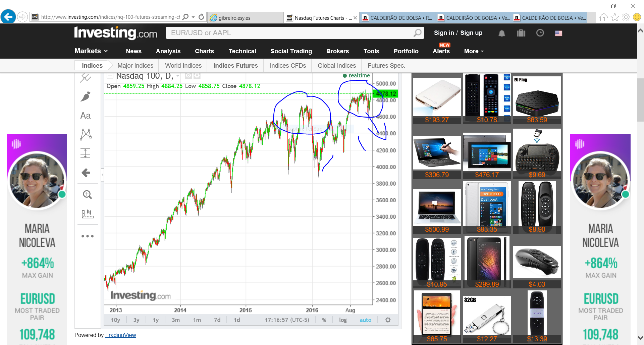Expand the More dropdown menu
The height and width of the screenshot is (345, 644).
click(x=474, y=51)
